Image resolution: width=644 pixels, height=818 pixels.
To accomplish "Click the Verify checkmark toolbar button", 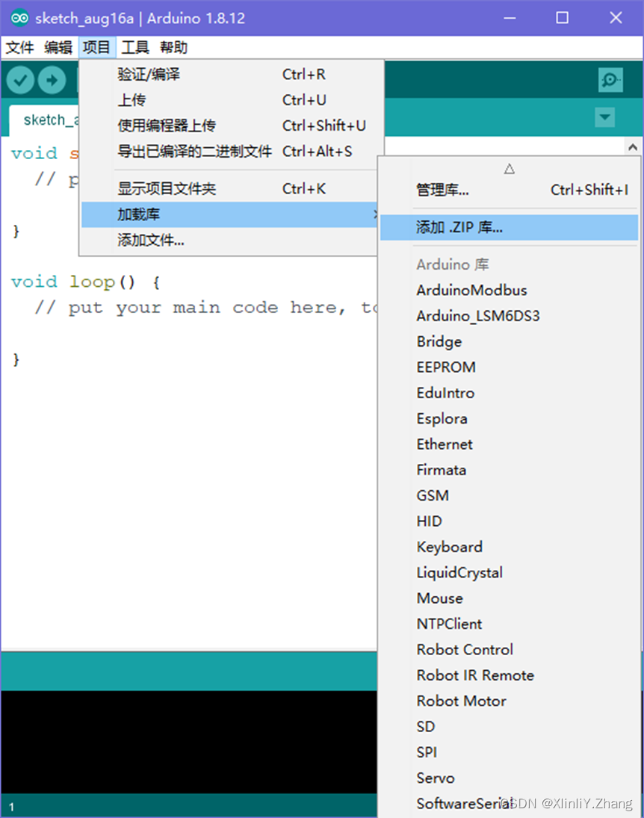I will (20, 81).
